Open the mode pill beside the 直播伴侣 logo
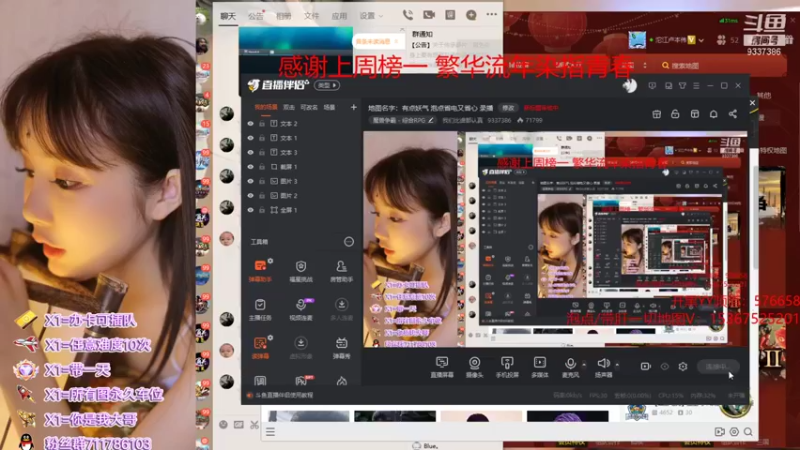The width and height of the screenshot is (800, 450). (x=327, y=85)
